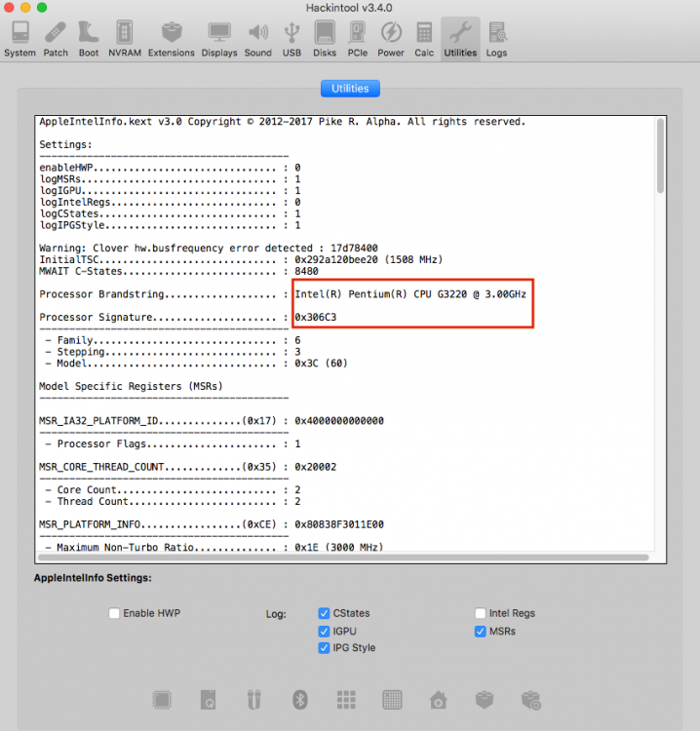
Task: Open the Power section
Action: (x=391, y=39)
